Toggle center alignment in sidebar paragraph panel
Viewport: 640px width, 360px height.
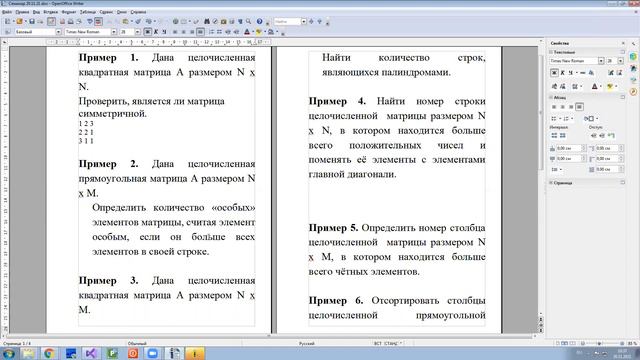[x=562, y=107]
